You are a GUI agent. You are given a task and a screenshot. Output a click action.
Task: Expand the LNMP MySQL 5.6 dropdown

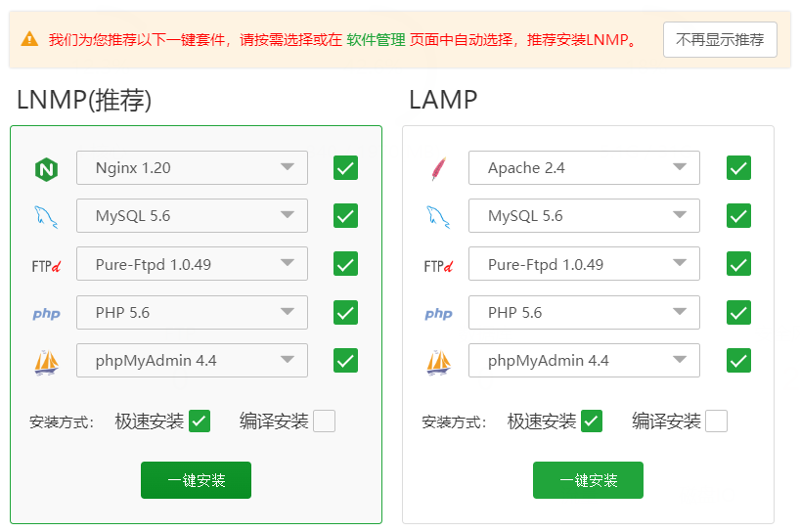192,215
